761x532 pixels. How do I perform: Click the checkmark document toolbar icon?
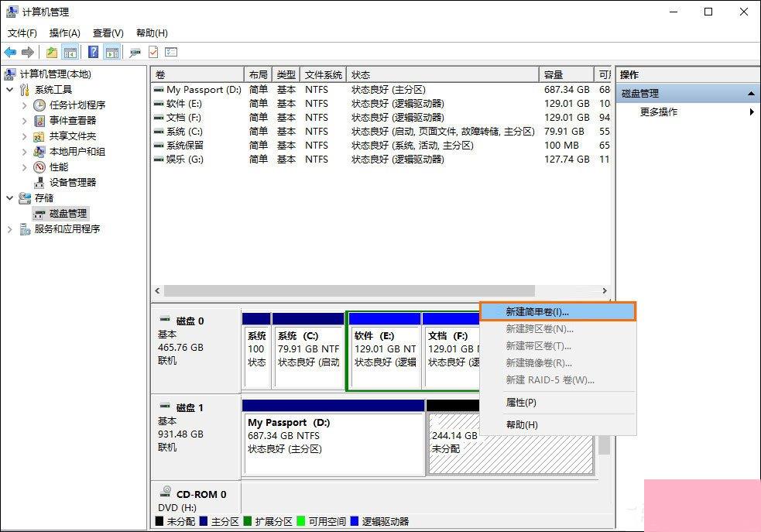tap(153, 52)
